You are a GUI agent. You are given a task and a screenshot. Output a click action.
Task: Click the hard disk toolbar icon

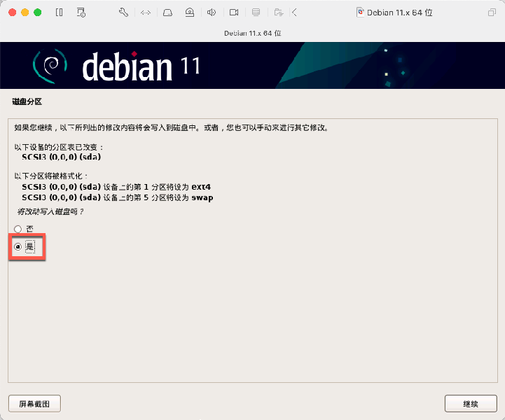167,13
